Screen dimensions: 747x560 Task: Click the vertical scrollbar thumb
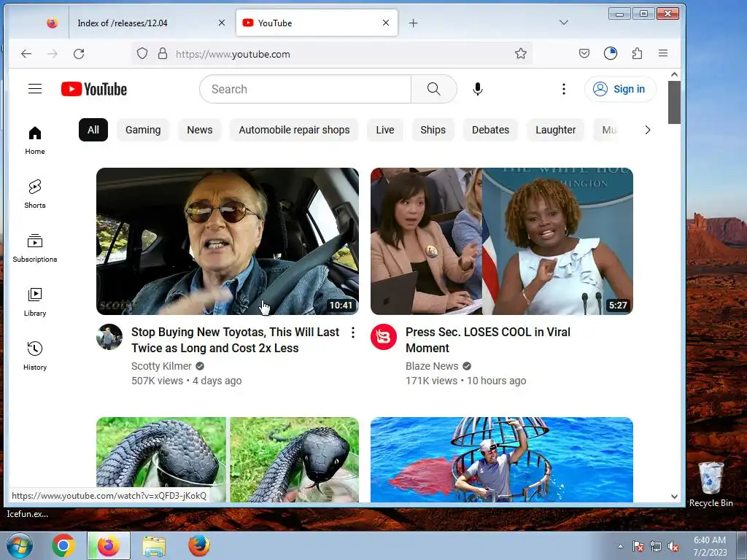[x=674, y=102]
